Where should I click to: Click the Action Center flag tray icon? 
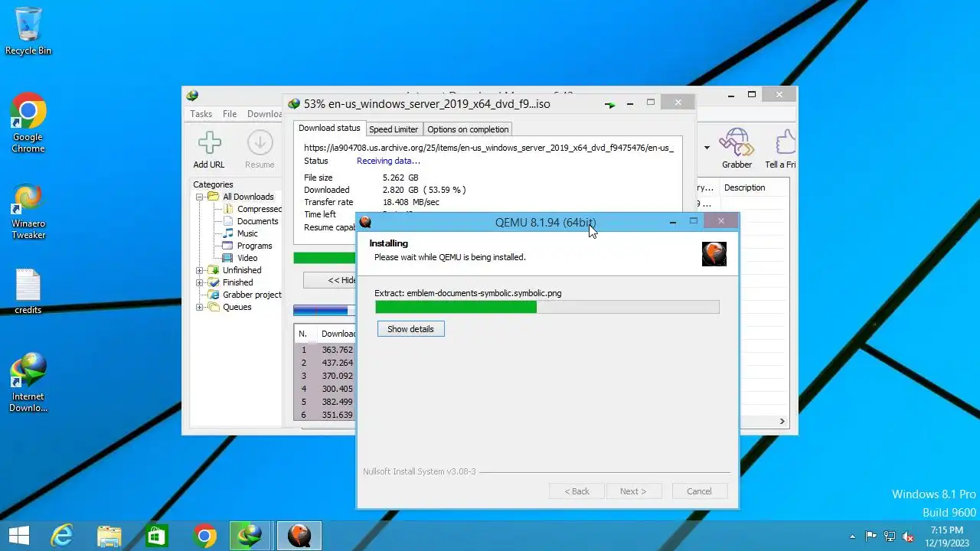tap(871, 536)
